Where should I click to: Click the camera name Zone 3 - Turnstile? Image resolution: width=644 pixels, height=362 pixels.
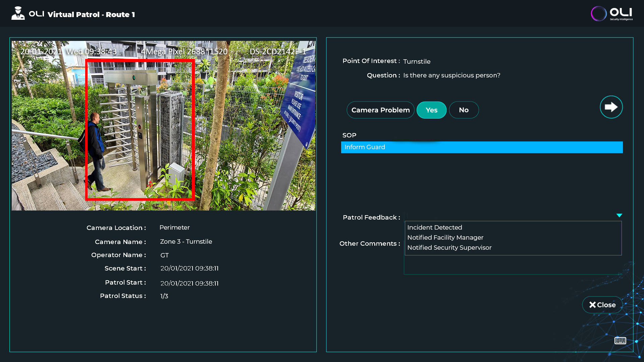click(x=186, y=241)
